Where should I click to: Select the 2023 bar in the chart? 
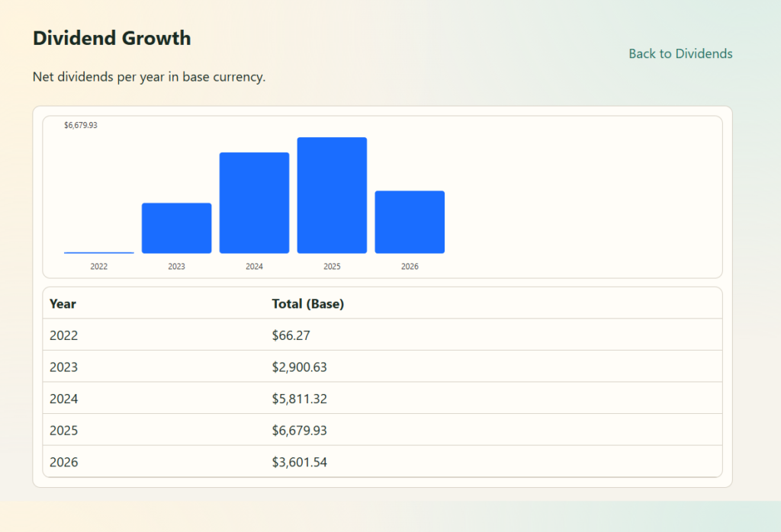pyautogui.click(x=176, y=228)
